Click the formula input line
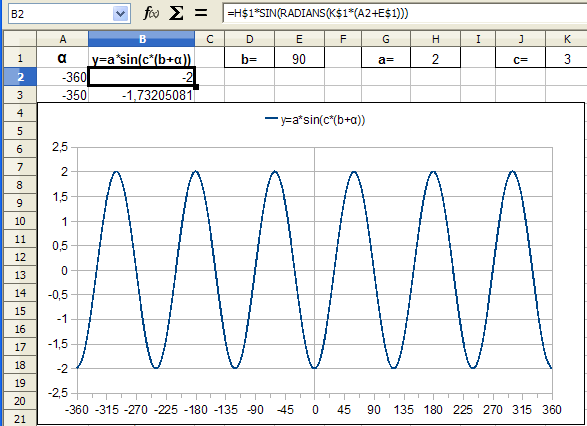This screenshot has width=587, height=426. [x=404, y=14]
